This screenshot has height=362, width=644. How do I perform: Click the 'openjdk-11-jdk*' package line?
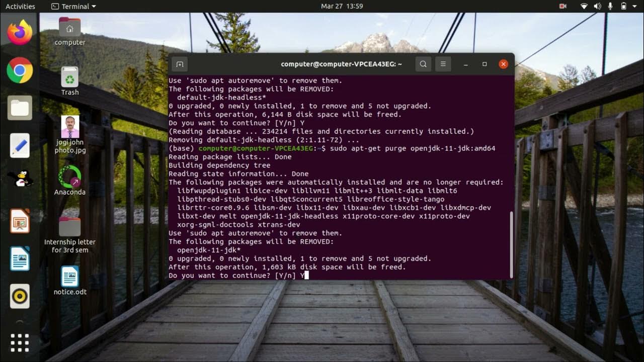(209, 250)
